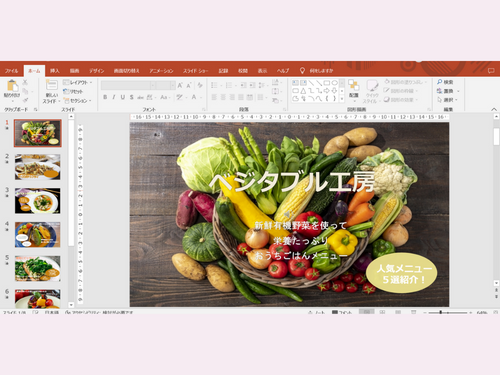Click the Replace (置換) button

coord(448,91)
